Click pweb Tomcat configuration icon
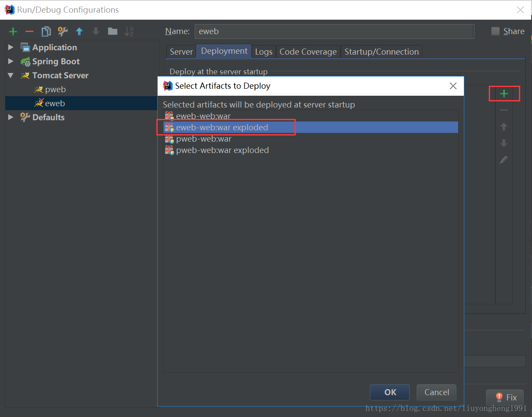 pyautogui.click(x=39, y=89)
